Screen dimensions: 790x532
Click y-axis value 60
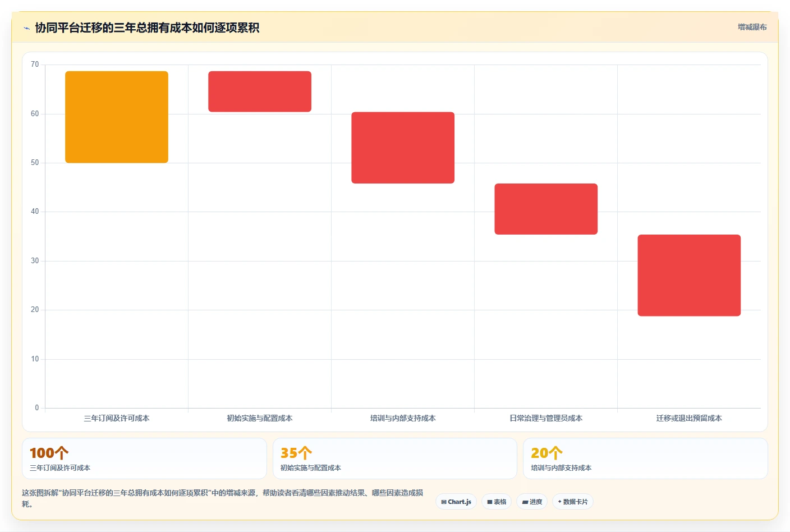[35, 114]
